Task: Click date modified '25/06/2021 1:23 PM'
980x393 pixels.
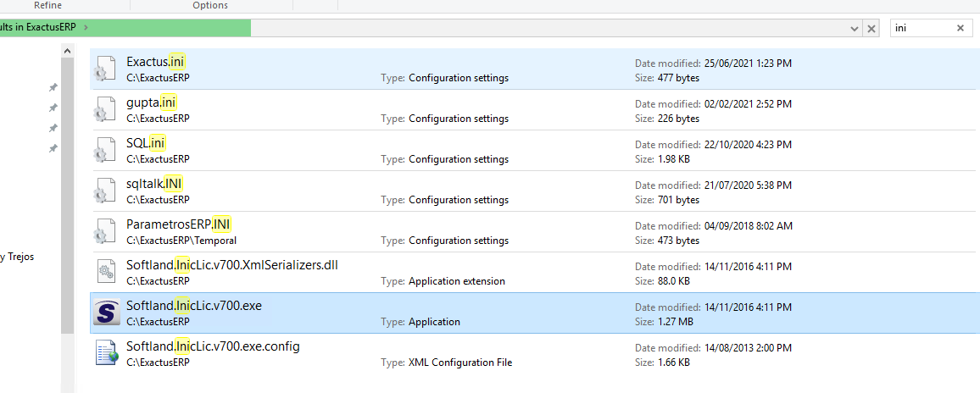Action: [x=748, y=64]
